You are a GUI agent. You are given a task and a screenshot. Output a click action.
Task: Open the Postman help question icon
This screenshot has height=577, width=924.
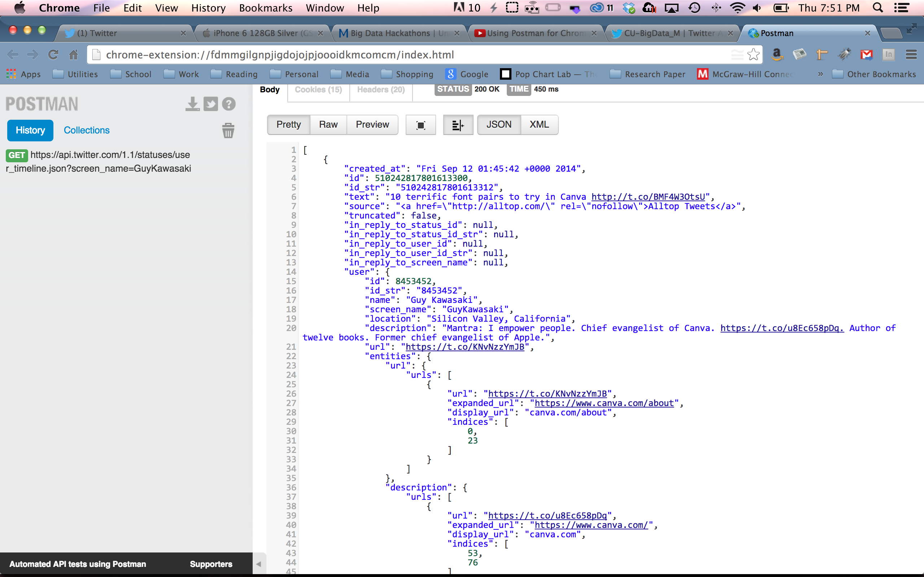229,104
